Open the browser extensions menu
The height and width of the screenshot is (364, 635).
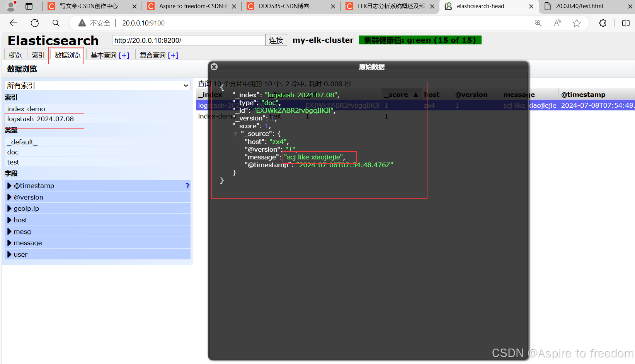click(x=603, y=23)
